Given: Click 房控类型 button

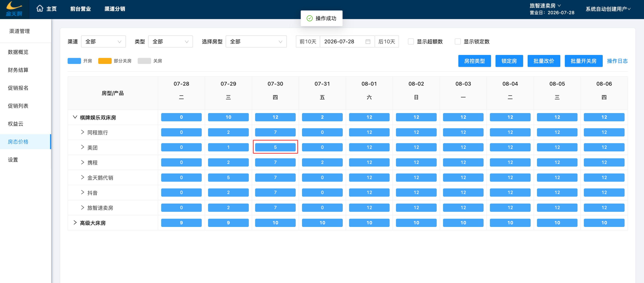Looking at the screenshot, I should click(474, 61).
